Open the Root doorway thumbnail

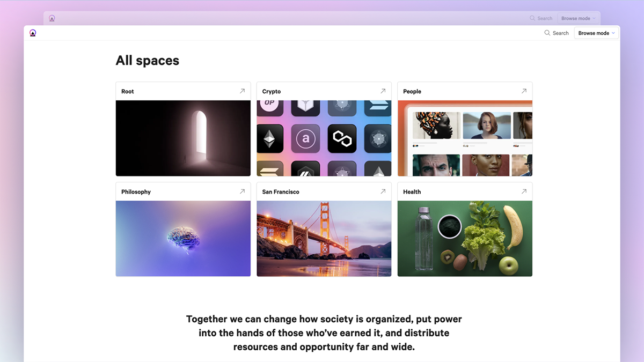coord(183,138)
